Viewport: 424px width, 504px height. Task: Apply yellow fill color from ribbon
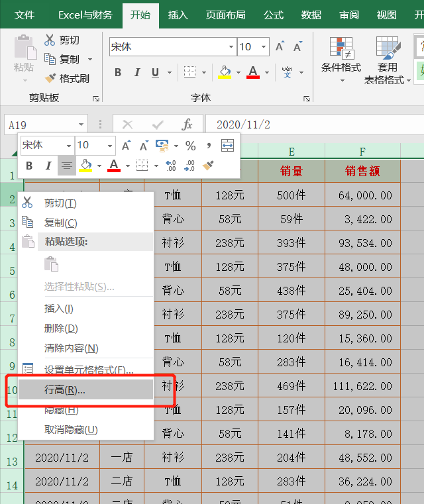225,72
